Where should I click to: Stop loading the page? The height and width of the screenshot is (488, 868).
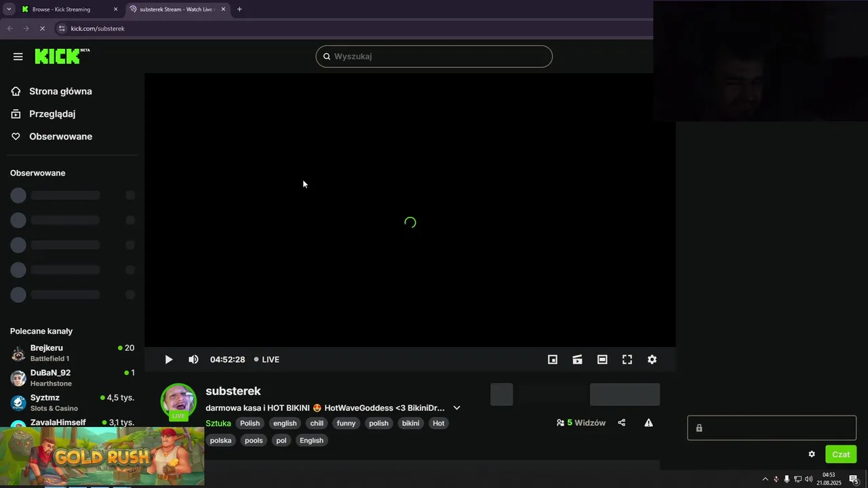[42, 28]
